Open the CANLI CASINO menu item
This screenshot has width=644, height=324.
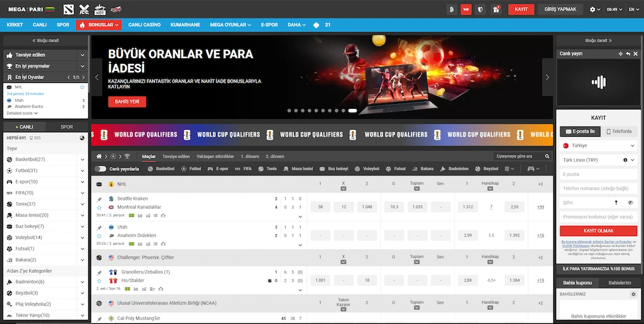pyautogui.click(x=144, y=25)
